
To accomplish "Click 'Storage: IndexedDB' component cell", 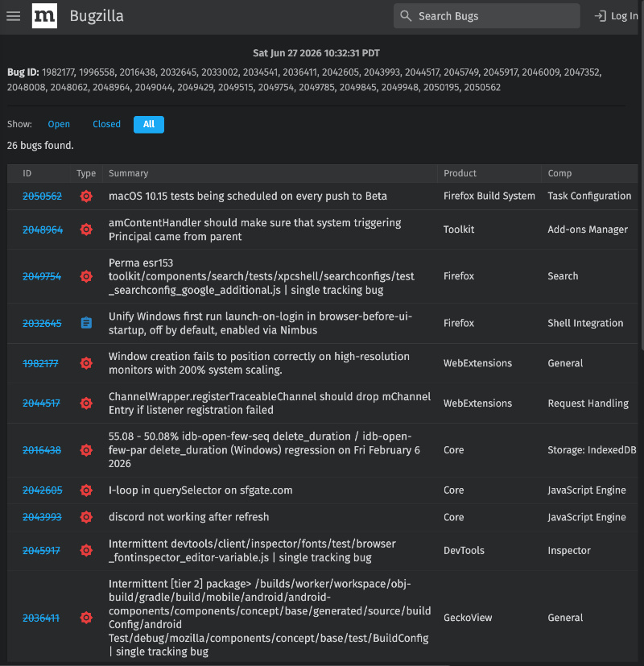I will [x=592, y=450].
